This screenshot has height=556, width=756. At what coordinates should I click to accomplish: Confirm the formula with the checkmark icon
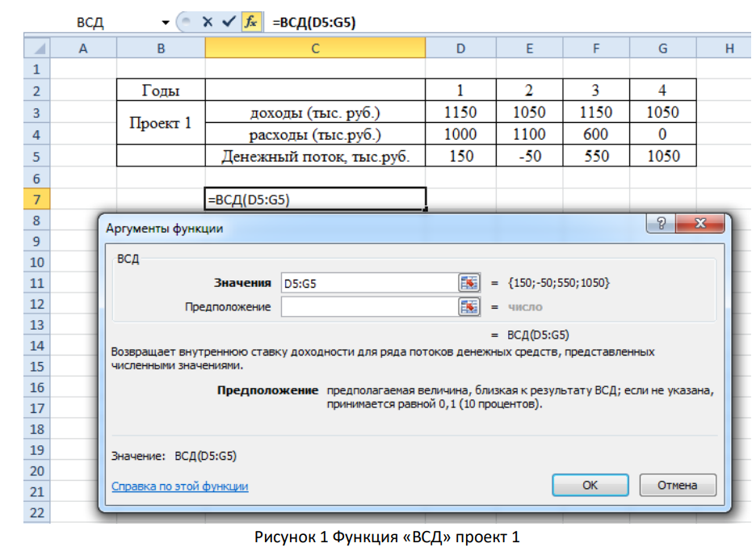229,22
